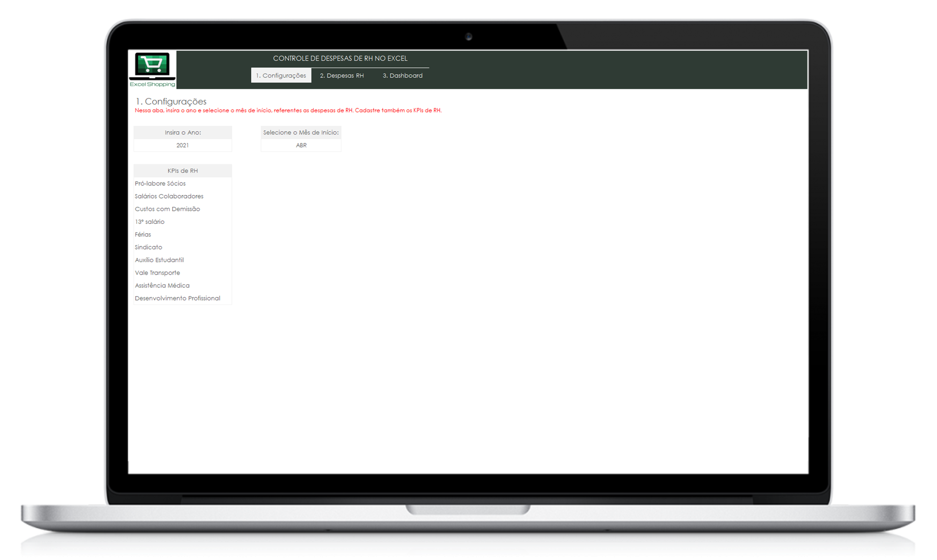Image resolution: width=937 pixels, height=560 pixels.
Task: Click the 'Insira o Ano:' header cell
Action: [x=183, y=132]
